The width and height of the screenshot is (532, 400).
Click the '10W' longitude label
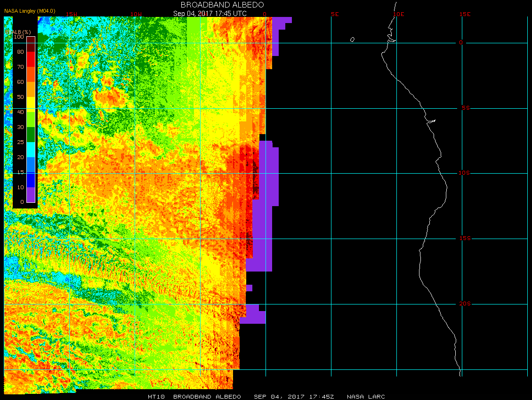(136, 14)
